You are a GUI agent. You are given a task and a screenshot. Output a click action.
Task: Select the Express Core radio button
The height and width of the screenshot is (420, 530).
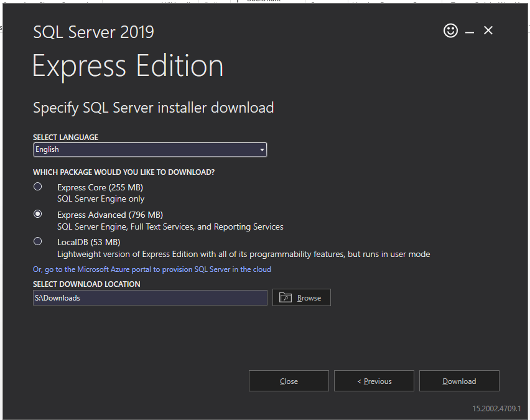pyautogui.click(x=38, y=187)
